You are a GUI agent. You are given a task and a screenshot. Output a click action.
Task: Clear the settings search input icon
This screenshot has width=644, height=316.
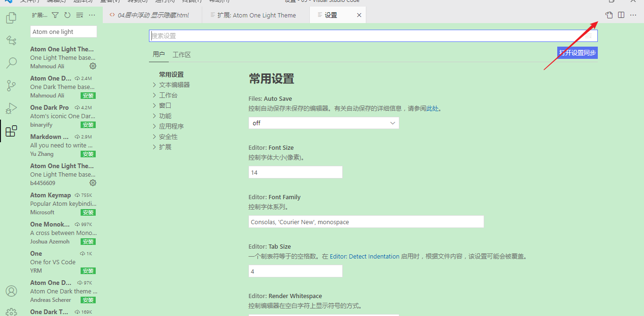coord(588,36)
